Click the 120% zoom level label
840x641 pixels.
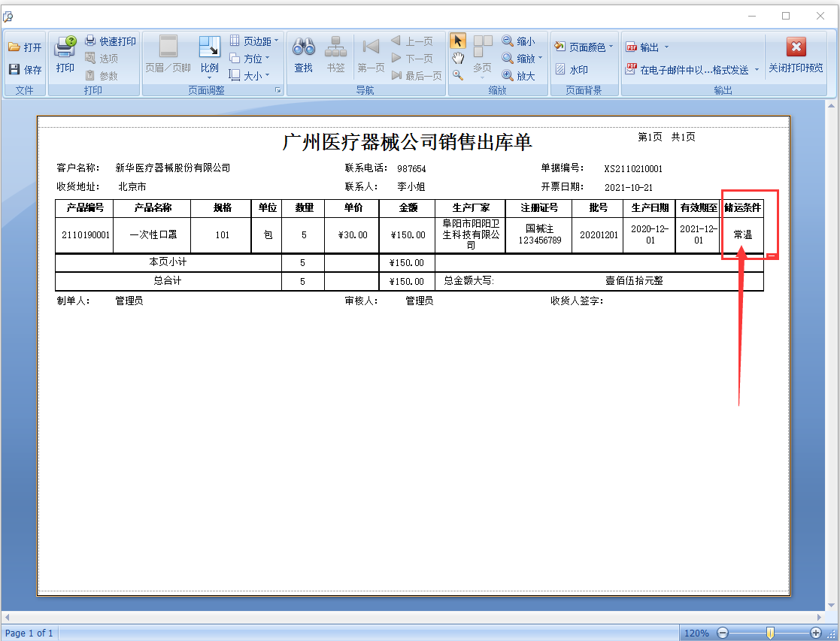tap(696, 633)
